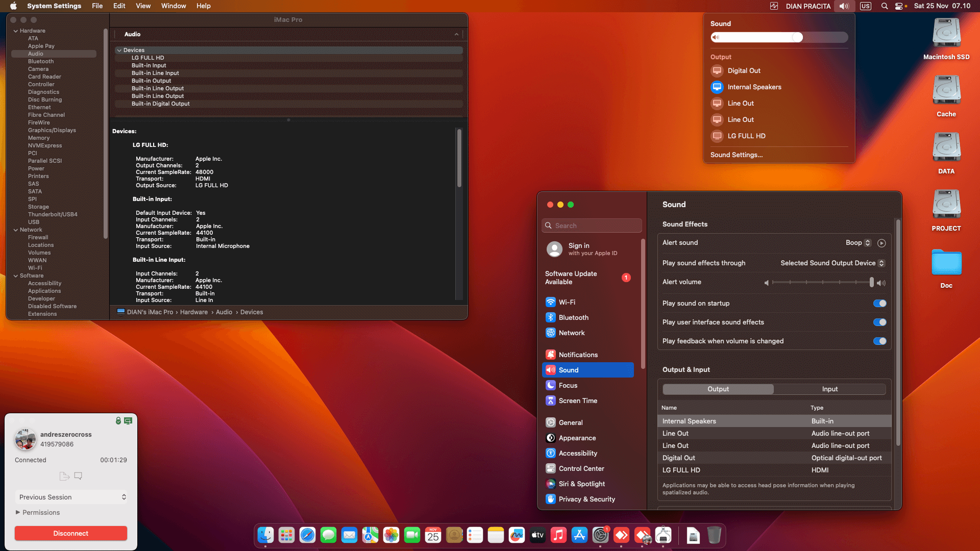Open Sound Settings… from the Sound menu
Image resolution: width=980 pixels, height=551 pixels.
[x=737, y=155]
